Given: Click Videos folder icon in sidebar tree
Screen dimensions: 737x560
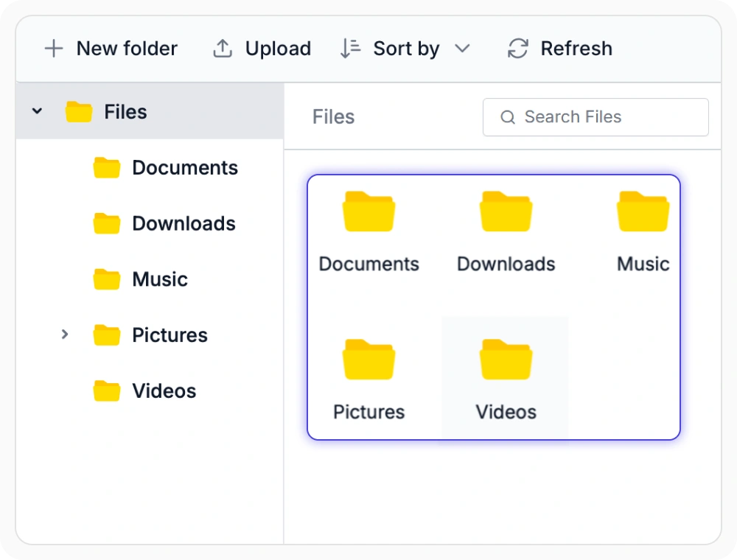Looking at the screenshot, I should click(107, 391).
